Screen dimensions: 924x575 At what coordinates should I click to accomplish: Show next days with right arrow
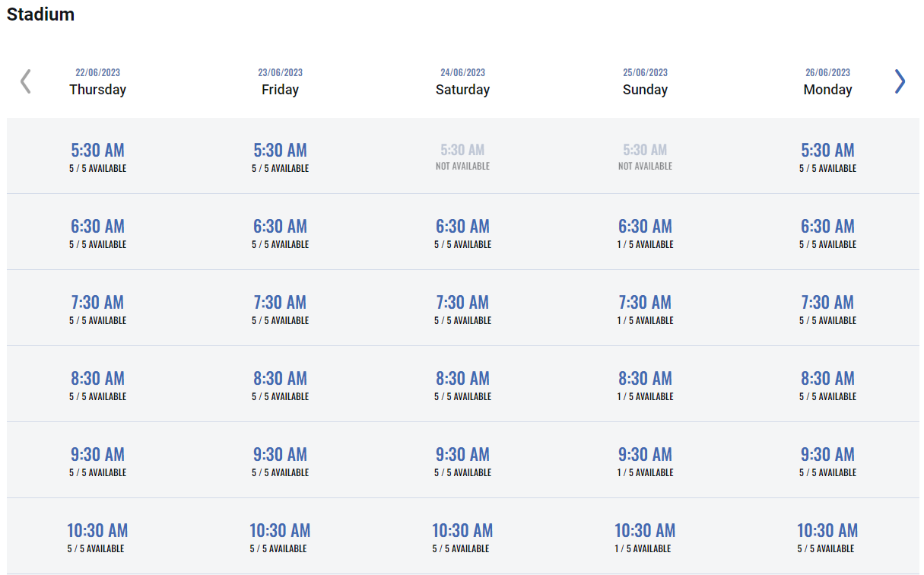pos(900,81)
